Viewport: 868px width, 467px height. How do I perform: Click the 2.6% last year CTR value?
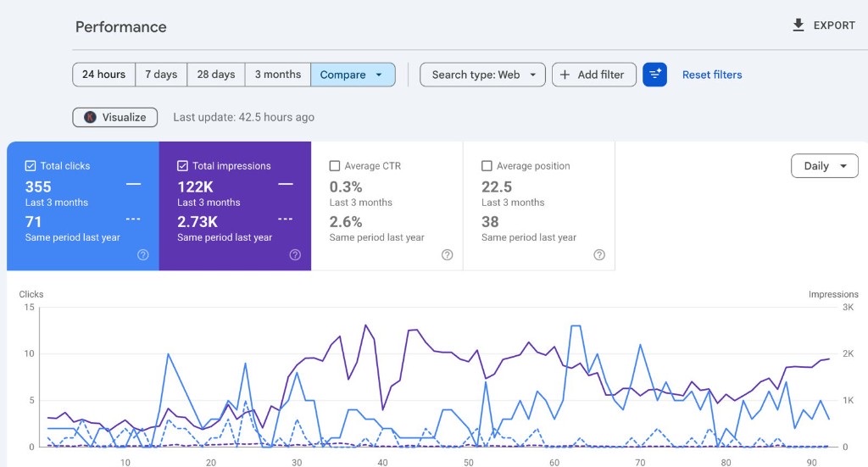click(x=346, y=222)
